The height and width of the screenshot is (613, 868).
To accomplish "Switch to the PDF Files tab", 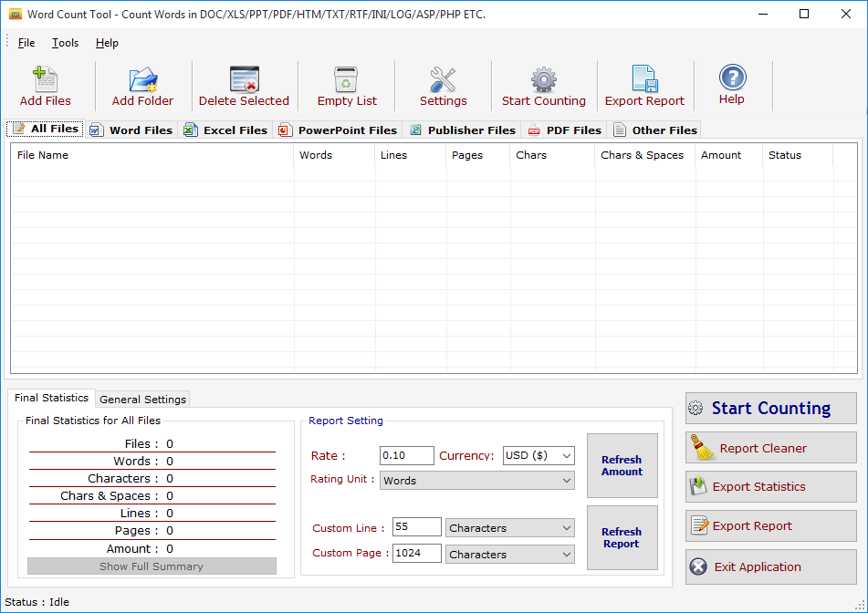I will pos(564,130).
